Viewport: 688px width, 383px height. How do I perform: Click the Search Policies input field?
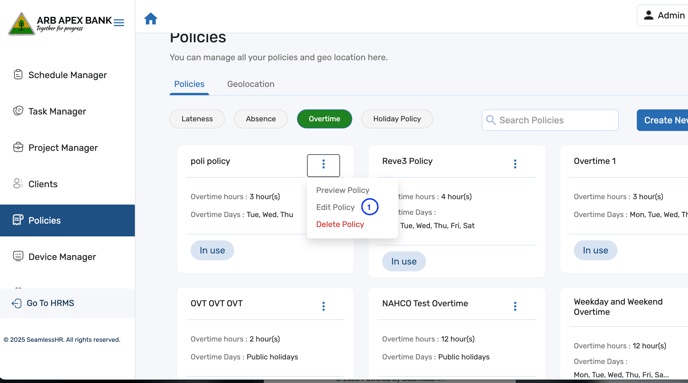[550, 120]
